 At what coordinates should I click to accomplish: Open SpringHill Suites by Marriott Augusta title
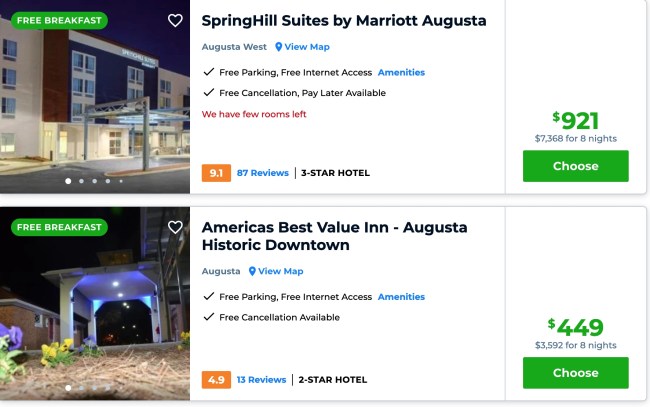point(344,21)
